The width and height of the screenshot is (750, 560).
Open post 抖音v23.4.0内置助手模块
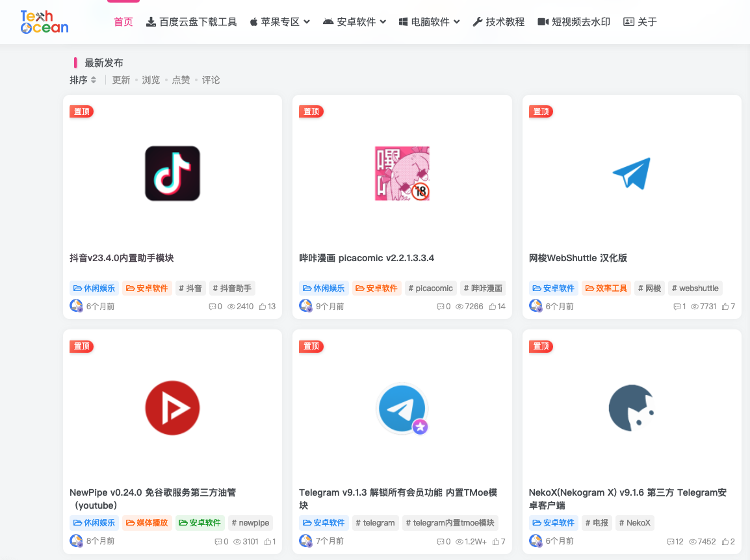122,259
